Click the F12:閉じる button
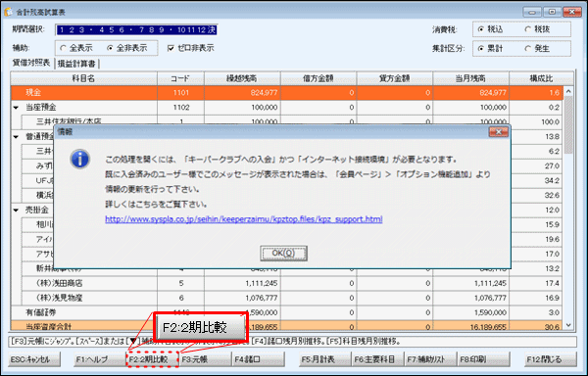 point(551,359)
